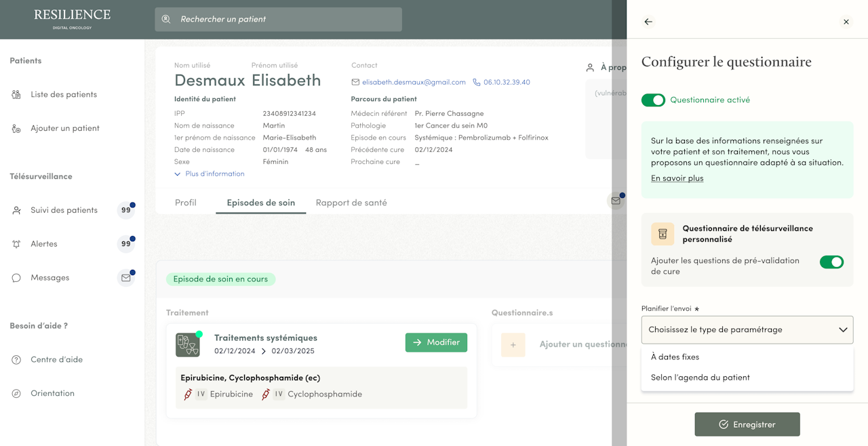This screenshot has height=446, width=868.
Task: Expand Plus d'information chevron link
Action: point(210,174)
